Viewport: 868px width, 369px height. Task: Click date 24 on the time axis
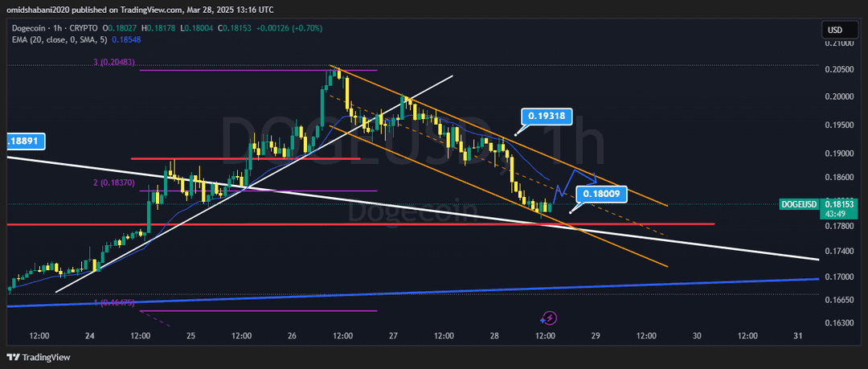[x=90, y=336]
